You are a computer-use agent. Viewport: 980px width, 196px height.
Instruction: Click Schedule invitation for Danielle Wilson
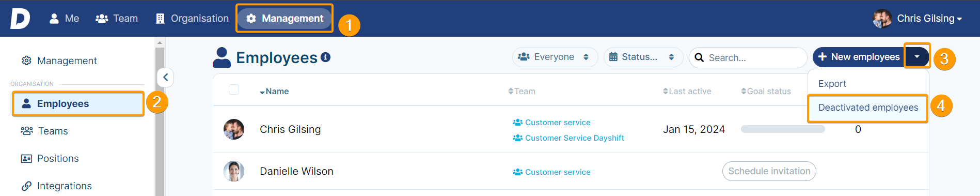769,171
